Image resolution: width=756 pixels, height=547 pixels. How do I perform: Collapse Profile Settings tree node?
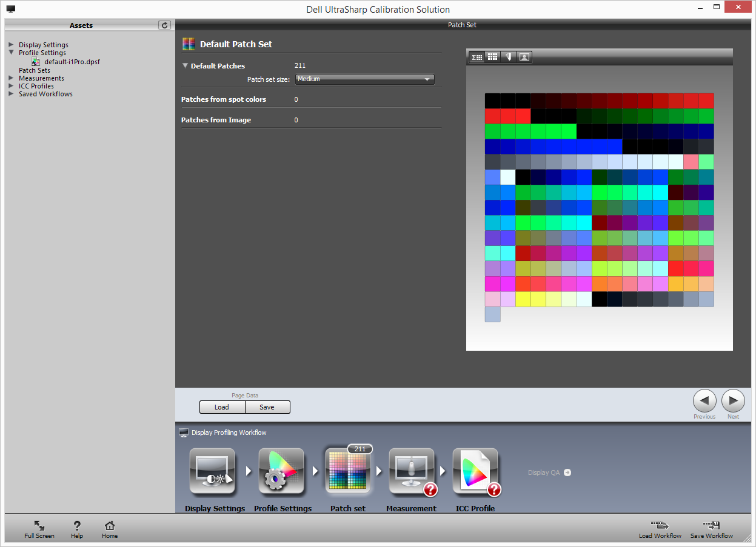[11, 53]
